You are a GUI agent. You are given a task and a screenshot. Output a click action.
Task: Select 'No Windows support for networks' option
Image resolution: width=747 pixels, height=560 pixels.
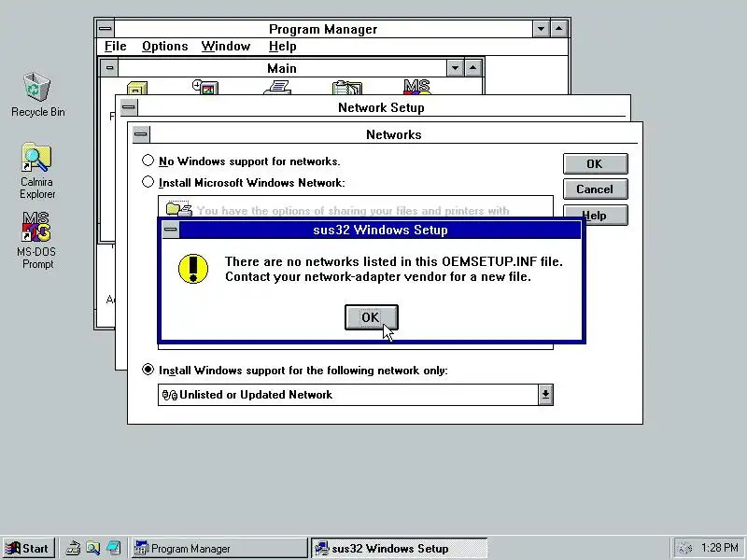(x=241, y=161)
